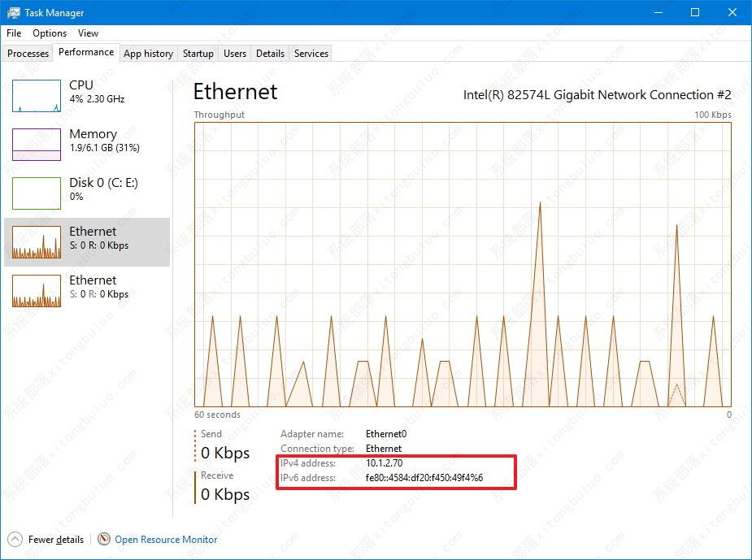Switch to the Details tab

click(x=270, y=53)
